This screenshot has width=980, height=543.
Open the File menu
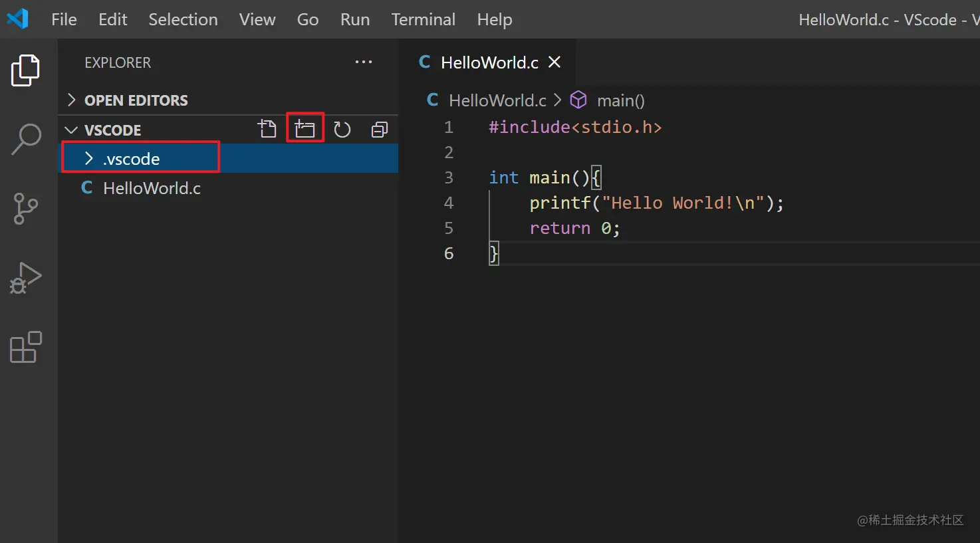click(64, 19)
